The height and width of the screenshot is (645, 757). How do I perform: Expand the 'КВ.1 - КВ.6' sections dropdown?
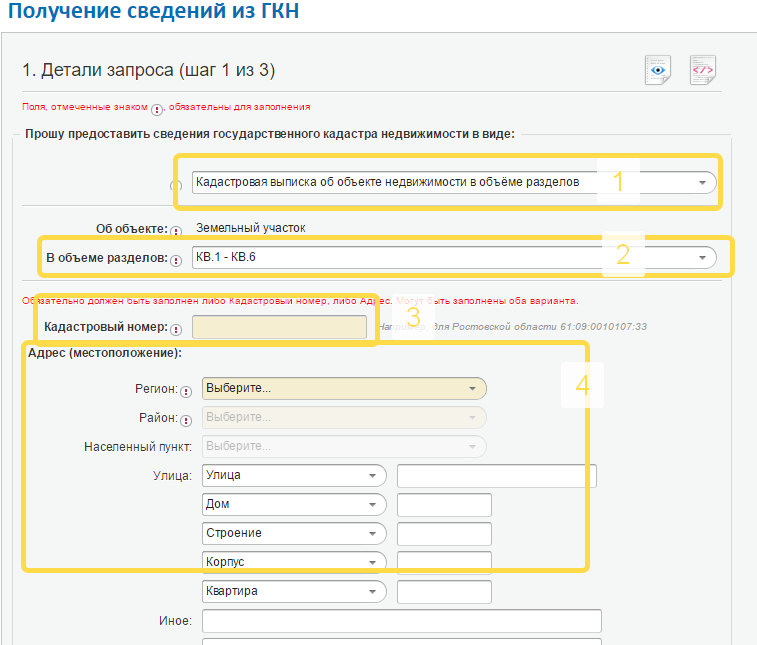click(453, 258)
